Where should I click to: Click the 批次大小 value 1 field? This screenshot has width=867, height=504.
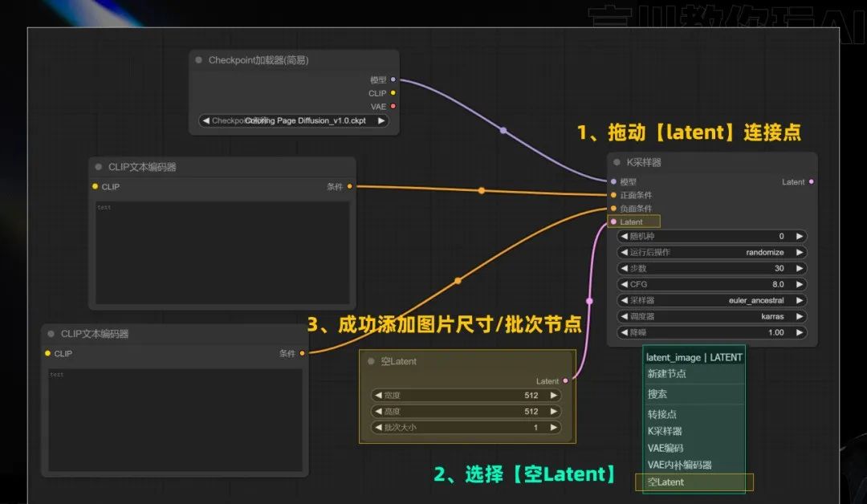pyautogui.click(x=466, y=427)
